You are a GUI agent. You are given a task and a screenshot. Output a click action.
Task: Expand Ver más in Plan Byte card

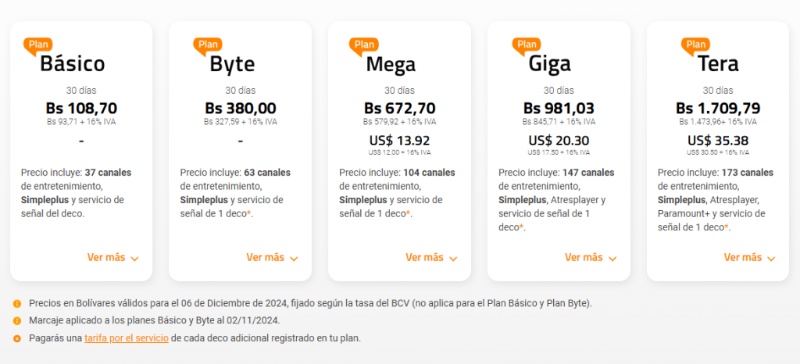[272, 258]
